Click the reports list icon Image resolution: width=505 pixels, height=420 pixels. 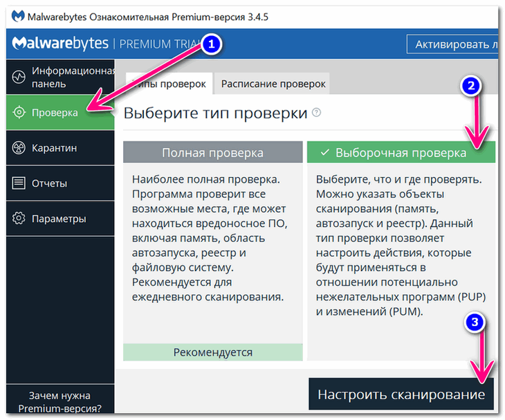point(19,183)
